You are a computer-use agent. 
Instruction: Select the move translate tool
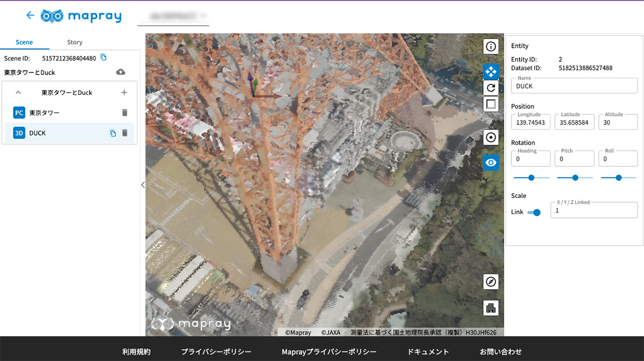click(491, 71)
